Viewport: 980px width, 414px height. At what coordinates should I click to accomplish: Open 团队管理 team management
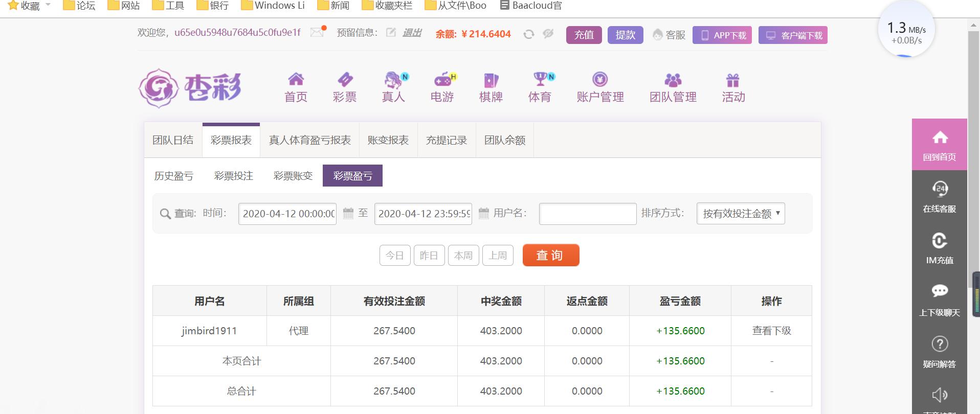point(673,87)
